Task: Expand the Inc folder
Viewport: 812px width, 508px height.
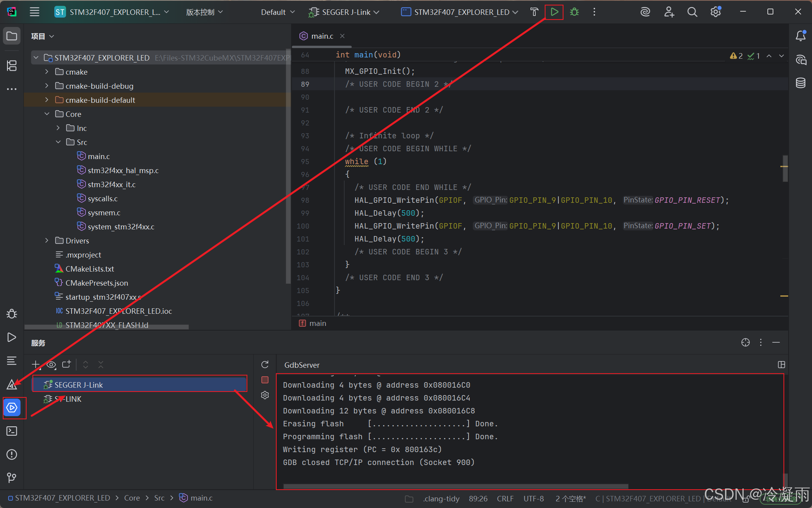Action: (x=58, y=128)
